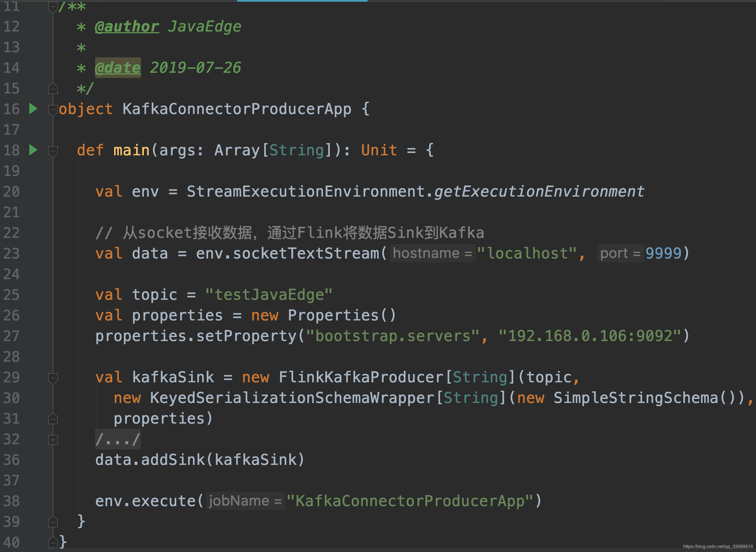Click the port parameter hint

[x=620, y=253]
